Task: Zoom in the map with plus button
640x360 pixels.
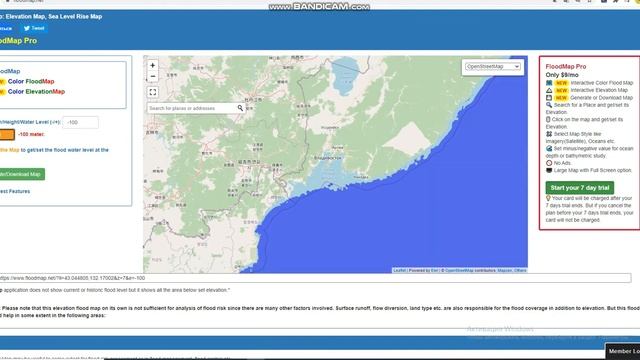Action: [x=153, y=65]
